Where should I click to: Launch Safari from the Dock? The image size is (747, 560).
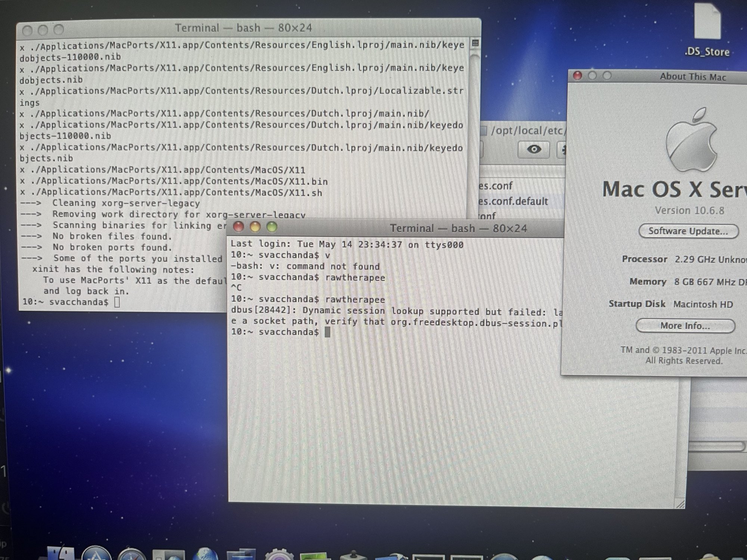click(131, 555)
